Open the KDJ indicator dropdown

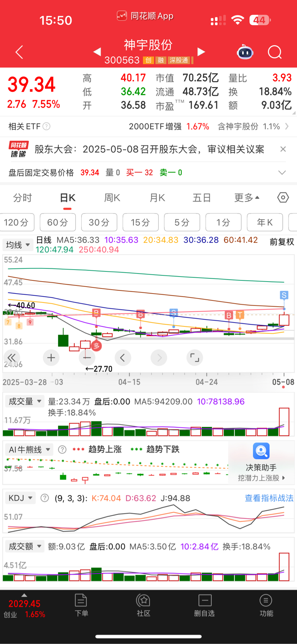(20, 498)
